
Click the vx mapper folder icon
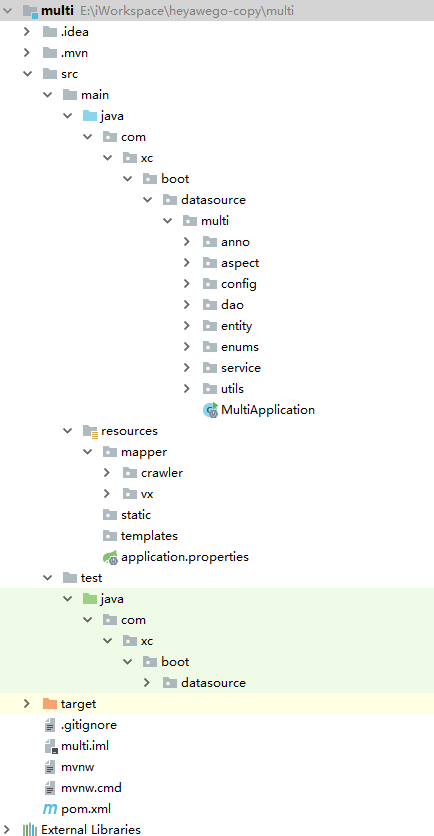(x=130, y=494)
